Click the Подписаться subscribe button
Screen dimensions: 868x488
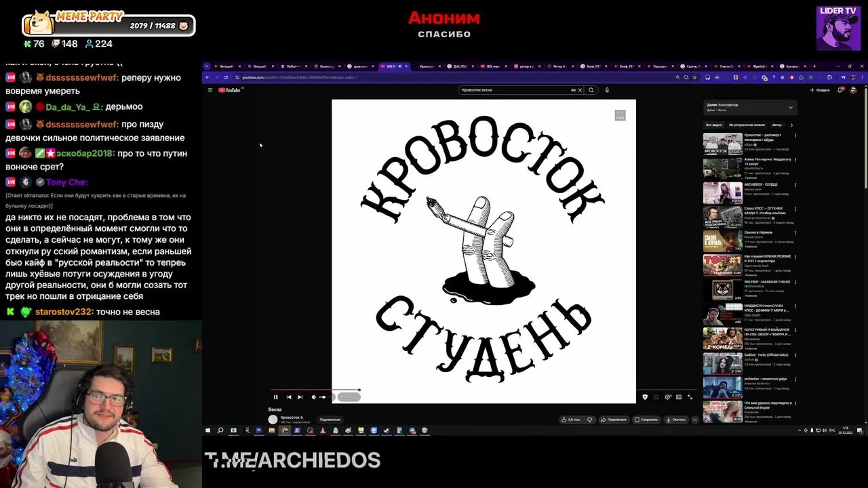point(330,420)
